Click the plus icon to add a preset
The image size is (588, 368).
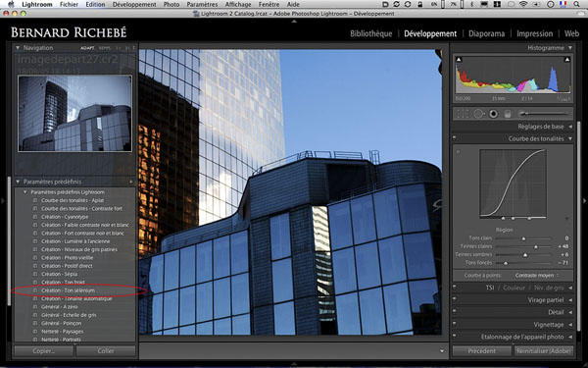coord(131,182)
